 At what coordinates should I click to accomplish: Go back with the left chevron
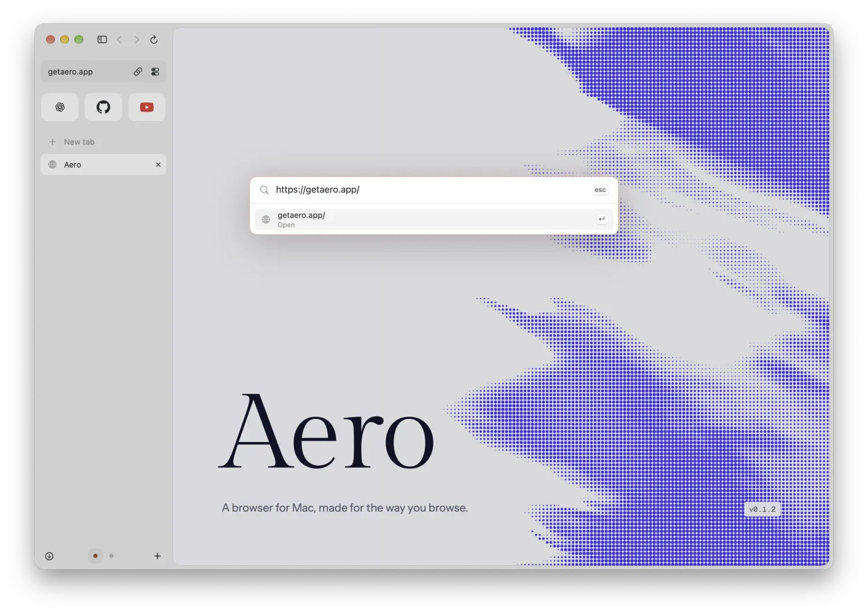click(119, 39)
